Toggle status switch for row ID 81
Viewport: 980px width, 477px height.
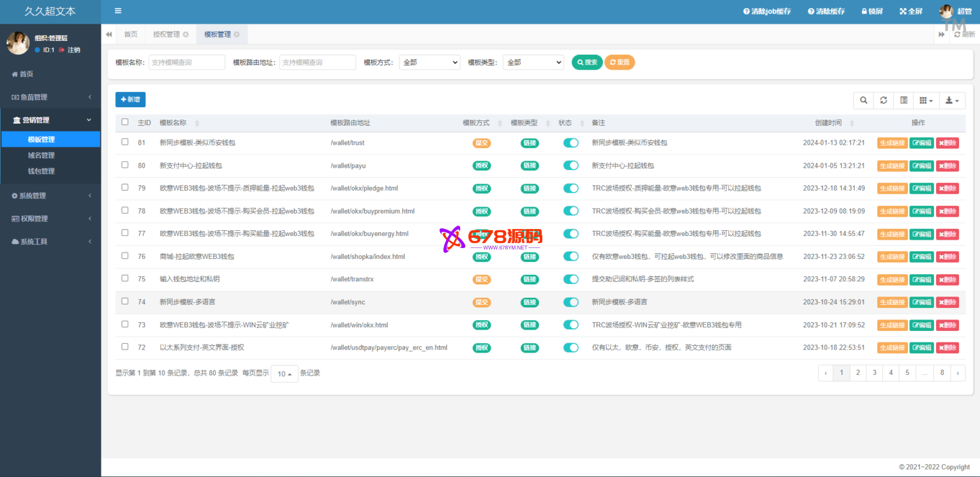pos(570,143)
